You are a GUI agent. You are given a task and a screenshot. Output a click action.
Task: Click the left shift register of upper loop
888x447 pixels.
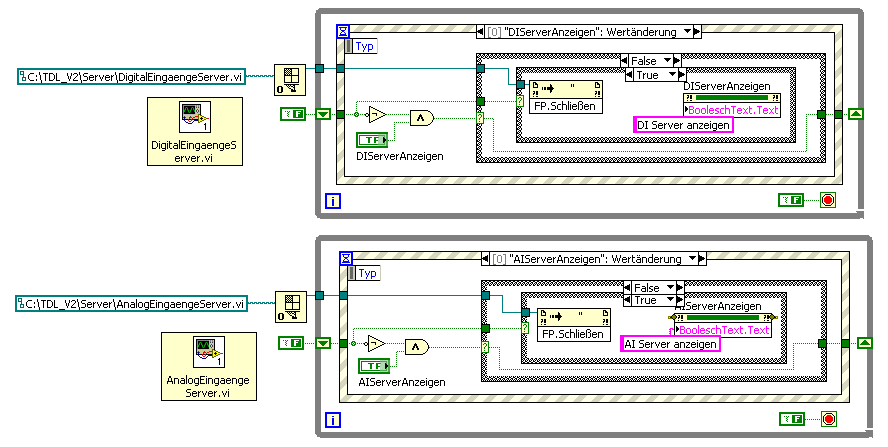pyautogui.click(x=323, y=114)
